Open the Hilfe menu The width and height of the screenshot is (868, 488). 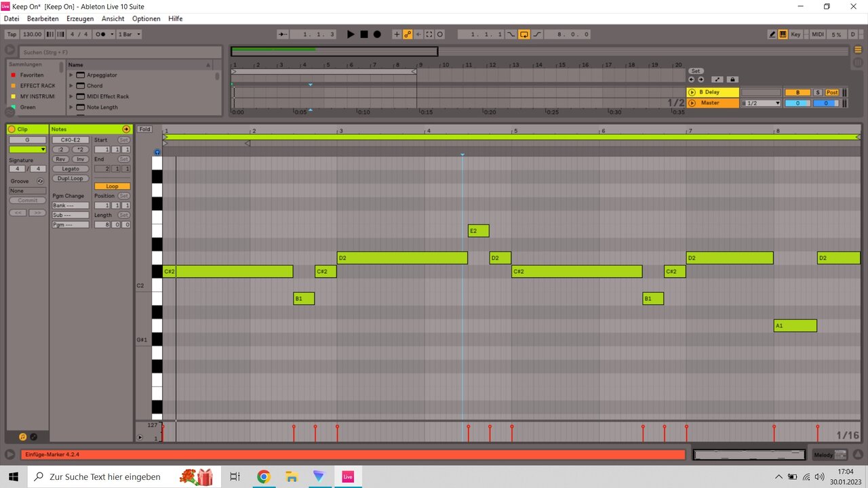pyautogui.click(x=176, y=18)
